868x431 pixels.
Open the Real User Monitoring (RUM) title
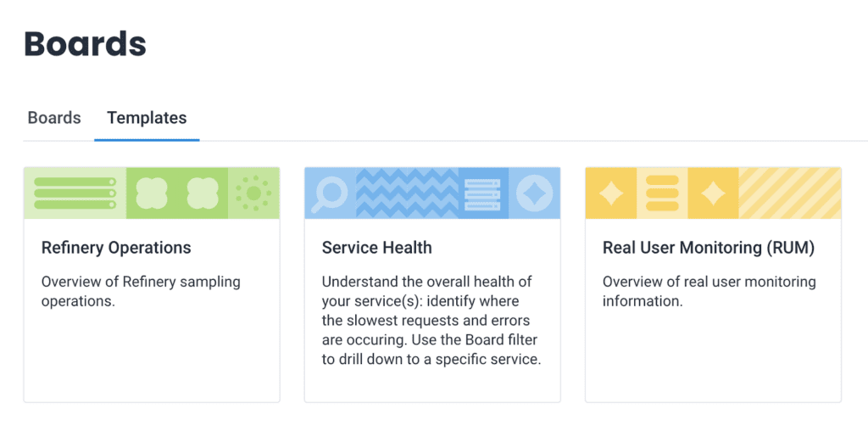point(709,248)
